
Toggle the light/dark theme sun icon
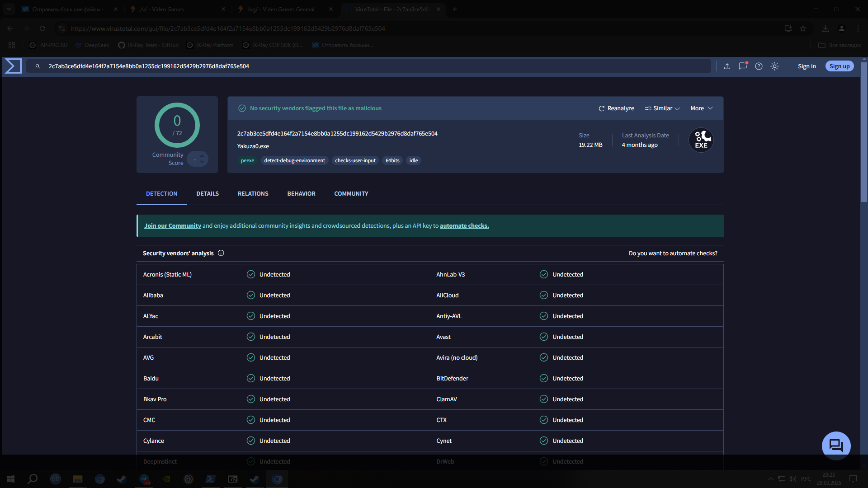(x=774, y=66)
